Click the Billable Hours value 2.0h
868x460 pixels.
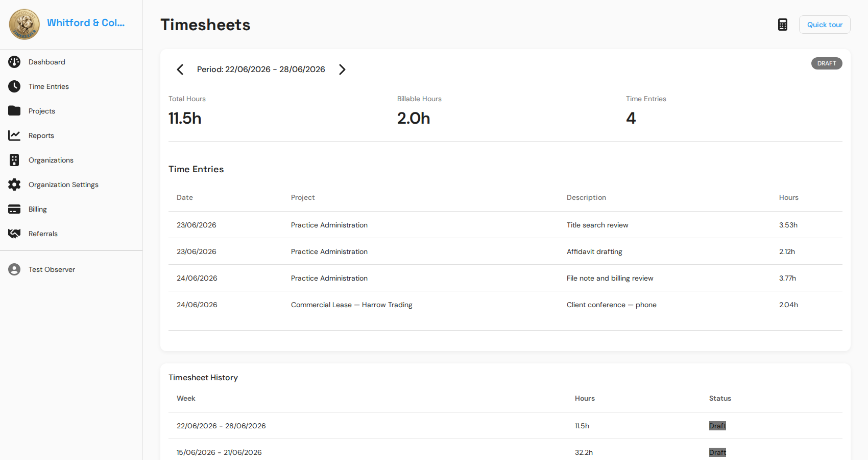click(x=414, y=118)
